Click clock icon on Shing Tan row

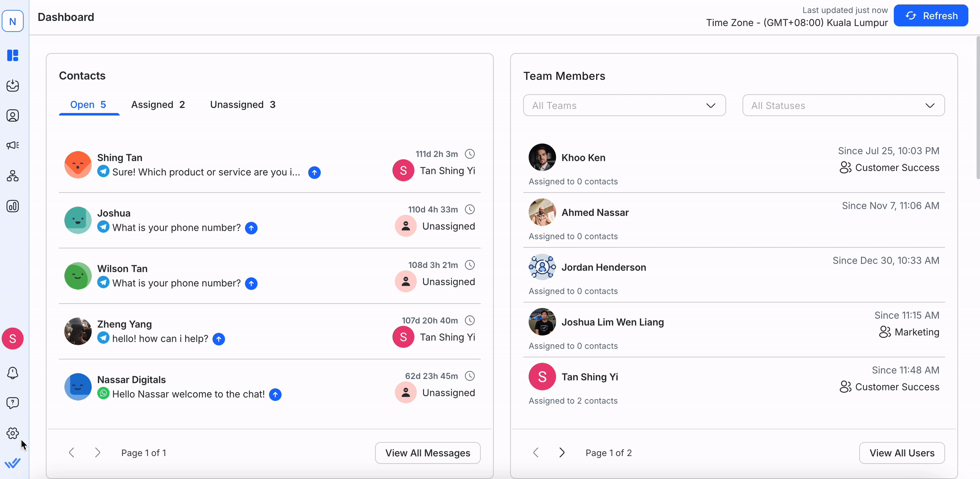(470, 154)
